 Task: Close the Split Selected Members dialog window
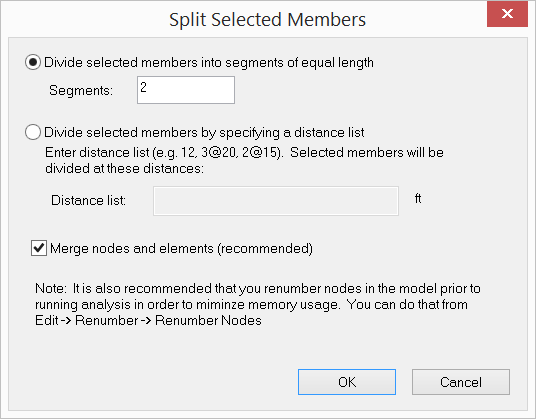(507, 14)
